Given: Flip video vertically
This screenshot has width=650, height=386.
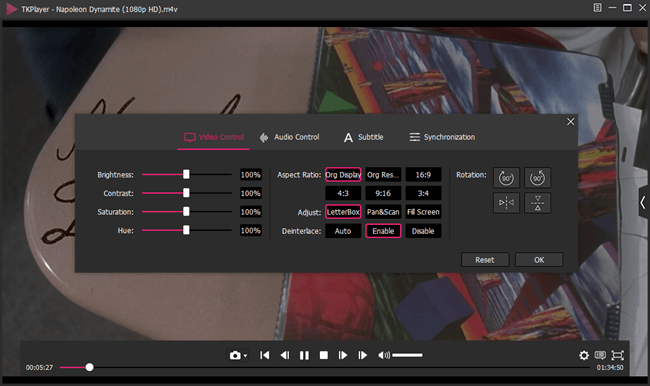Looking at the screenshot, I should click(538, 203).
